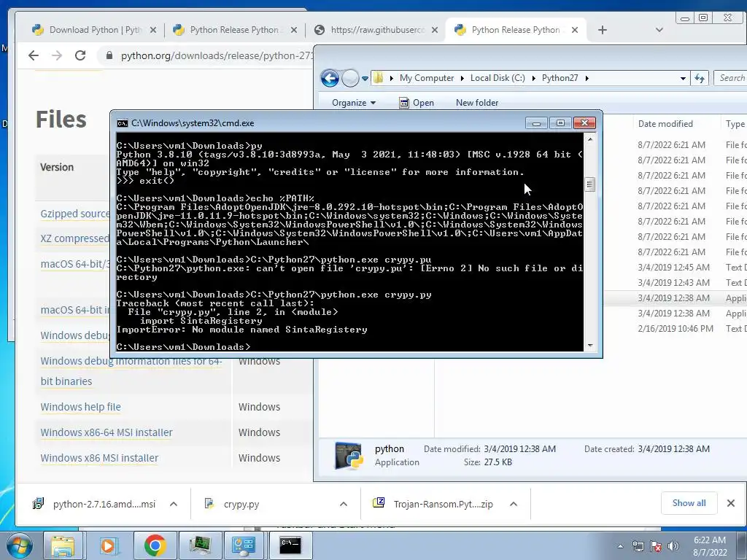Click the cmd.exe title bar icon

[123, 123]
